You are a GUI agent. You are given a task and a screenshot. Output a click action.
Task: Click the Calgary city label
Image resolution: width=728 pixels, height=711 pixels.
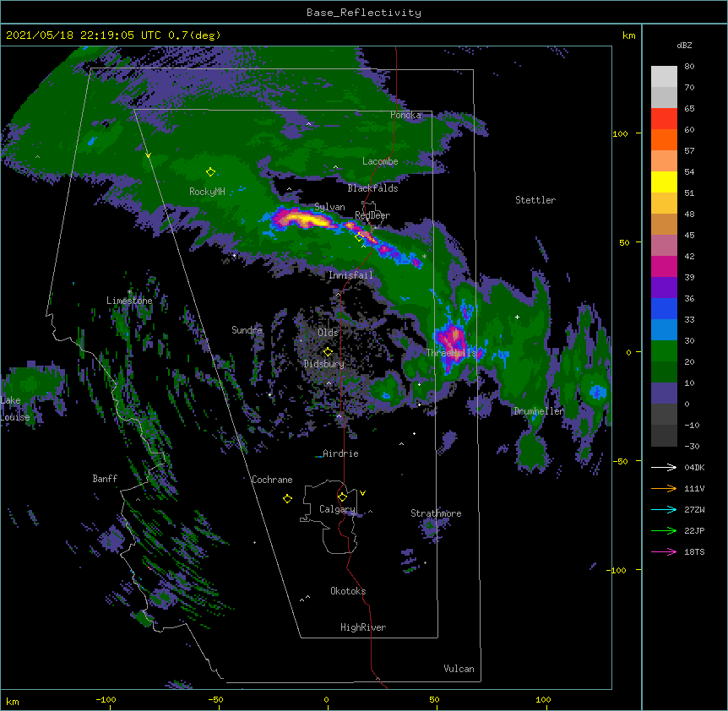tap(337, 509)
